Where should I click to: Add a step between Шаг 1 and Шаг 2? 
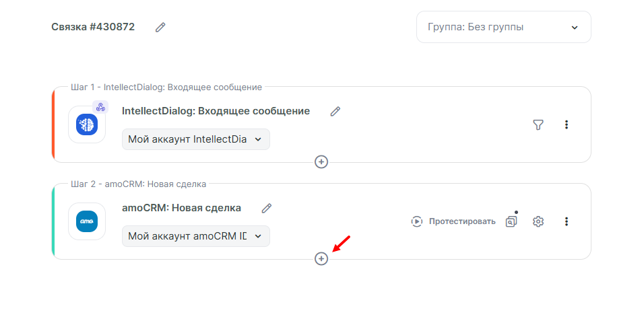click(321, 161)
